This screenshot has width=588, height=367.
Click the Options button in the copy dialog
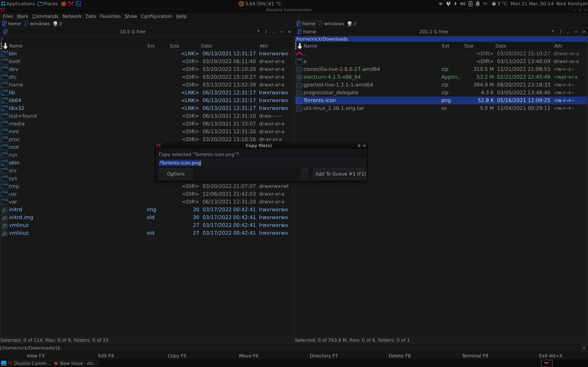point(175,174)
